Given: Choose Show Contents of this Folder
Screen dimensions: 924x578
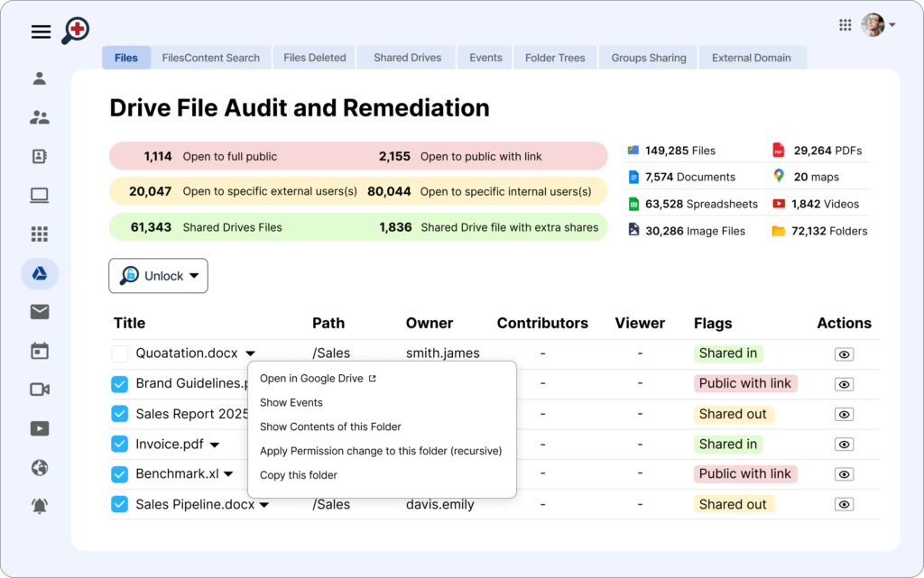Looking at the screenshot, I should [330, 427].
